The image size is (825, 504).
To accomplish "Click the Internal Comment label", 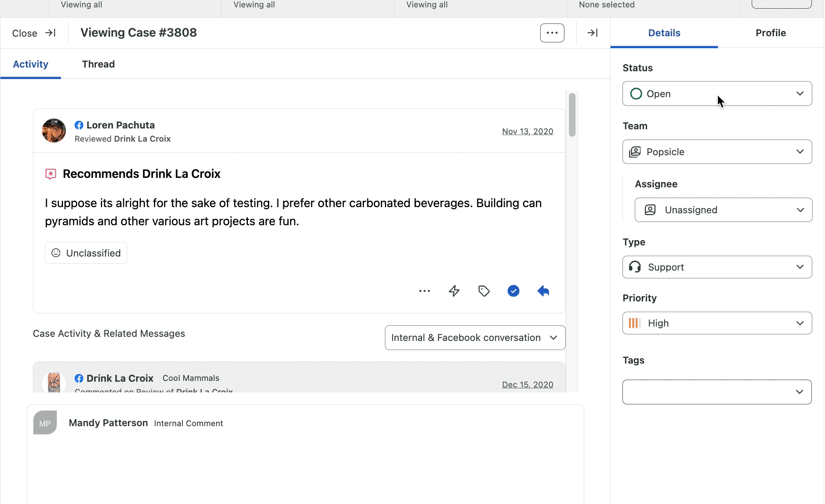I will (189, 423).
